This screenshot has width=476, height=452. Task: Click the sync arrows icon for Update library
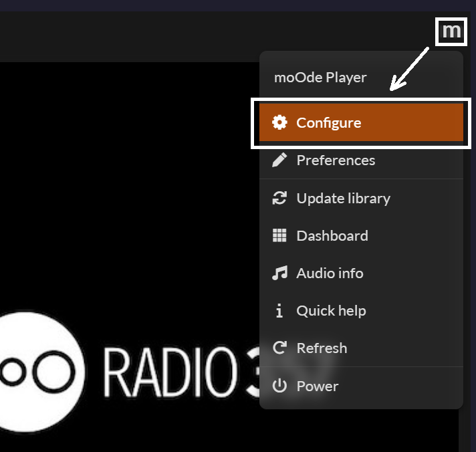[x=279, y=198]
